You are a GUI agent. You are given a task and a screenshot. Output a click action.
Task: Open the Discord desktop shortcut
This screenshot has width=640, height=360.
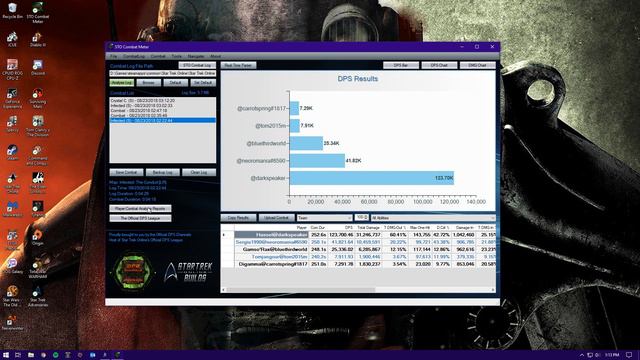click(x=38, y=67)
